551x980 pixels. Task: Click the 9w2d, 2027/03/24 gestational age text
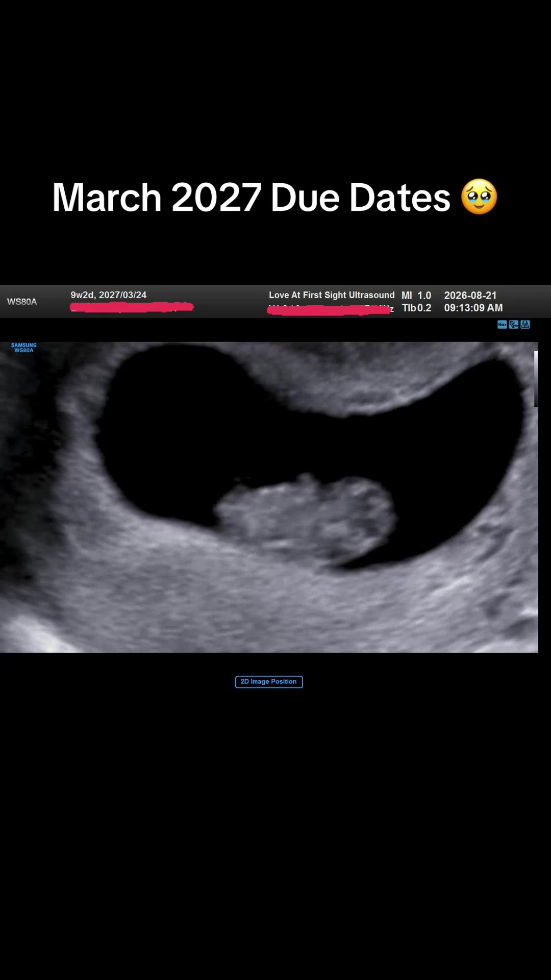click(x=109, y=295)
